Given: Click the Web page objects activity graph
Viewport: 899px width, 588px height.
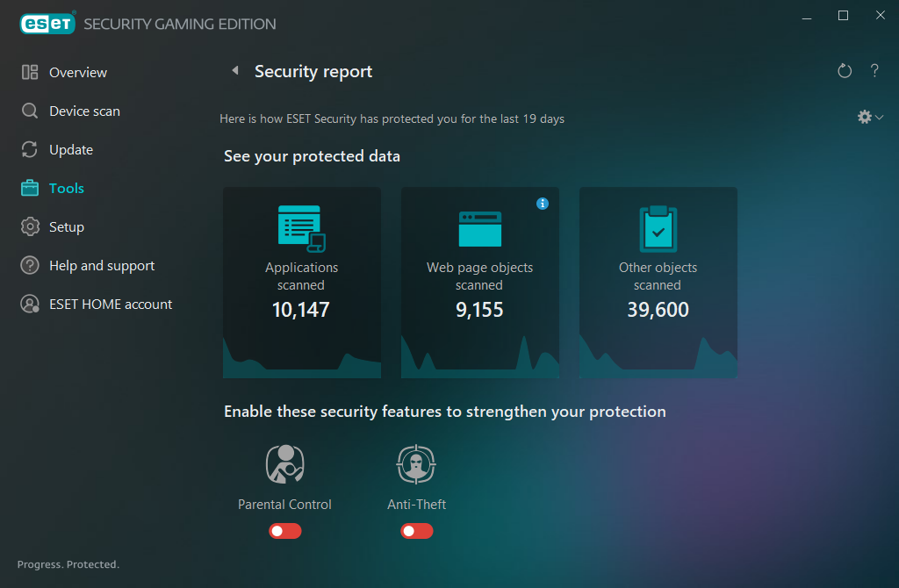Looking at the screenshot, I should (x=480, y=356).
